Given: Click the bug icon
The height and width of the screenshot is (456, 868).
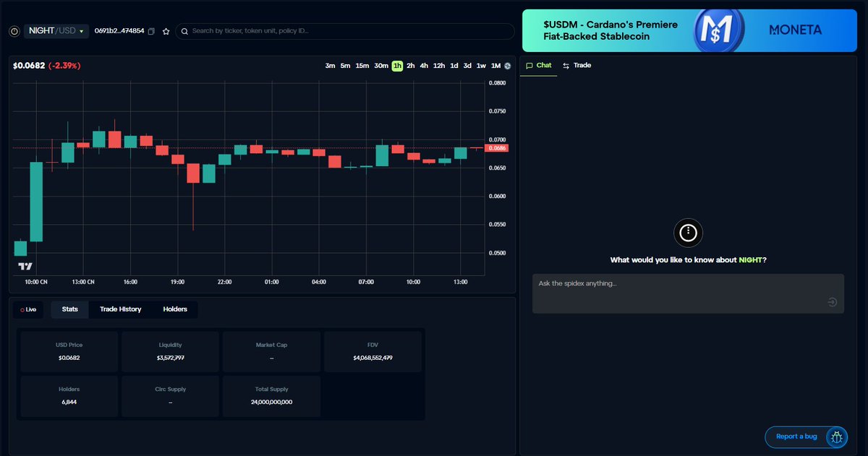Looking at the screenshot, I should 838,436.
